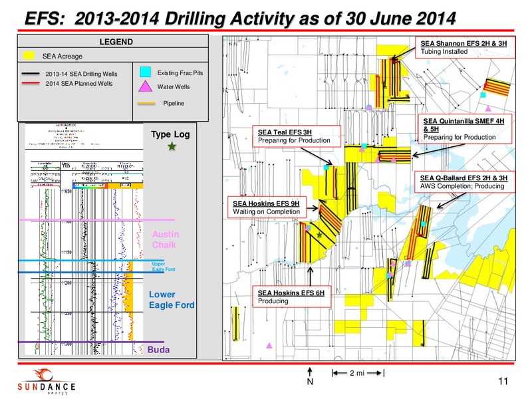Viewport: 532px width, 399px height.
Task: Click the red 2014 SEA Planned Wells legend line
Action: (30, 83)
